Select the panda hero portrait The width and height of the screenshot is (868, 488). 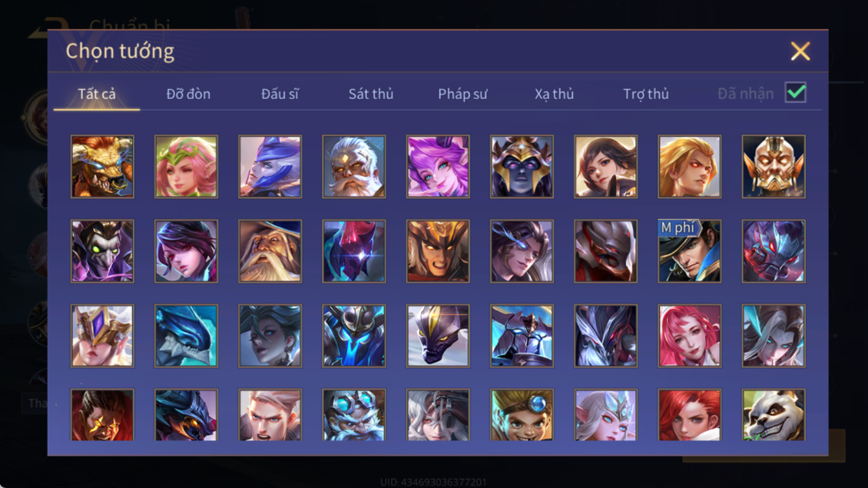click(774, 415)
